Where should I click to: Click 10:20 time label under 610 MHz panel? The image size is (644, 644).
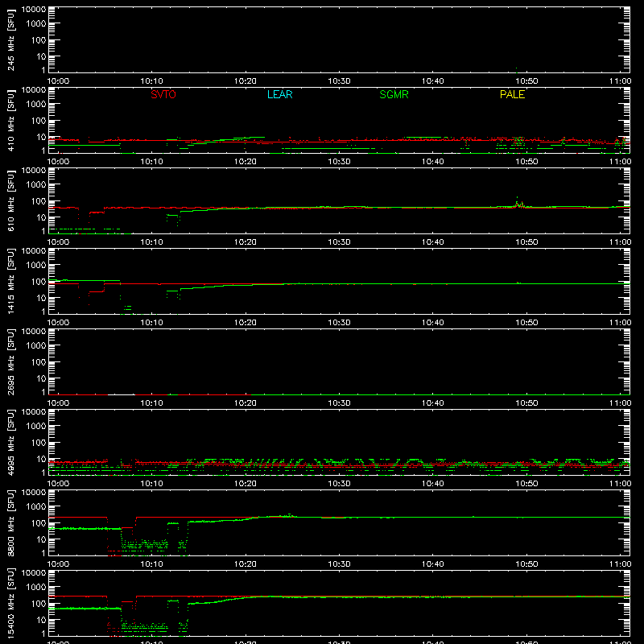(246, 242)
